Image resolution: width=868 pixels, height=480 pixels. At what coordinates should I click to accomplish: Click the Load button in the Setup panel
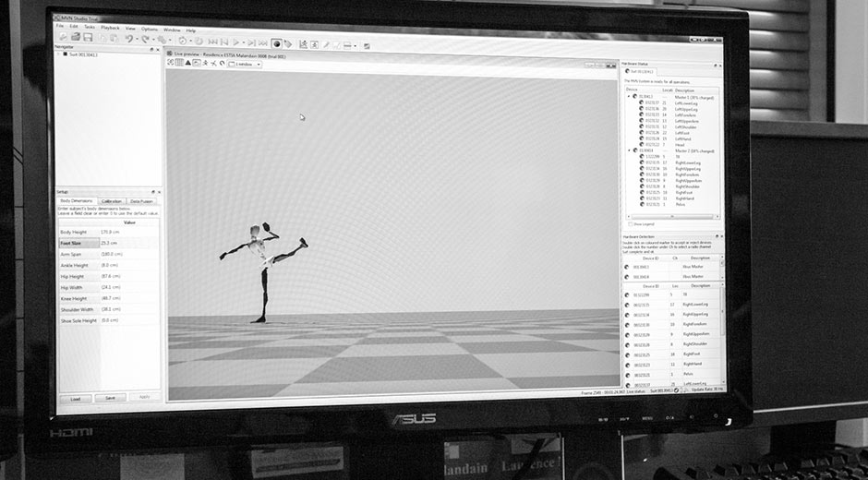75,398
